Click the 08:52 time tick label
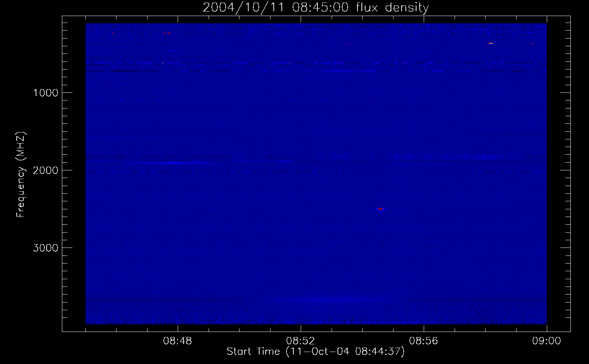This screenshot has height=364, width=589. [x=301, y=341]
